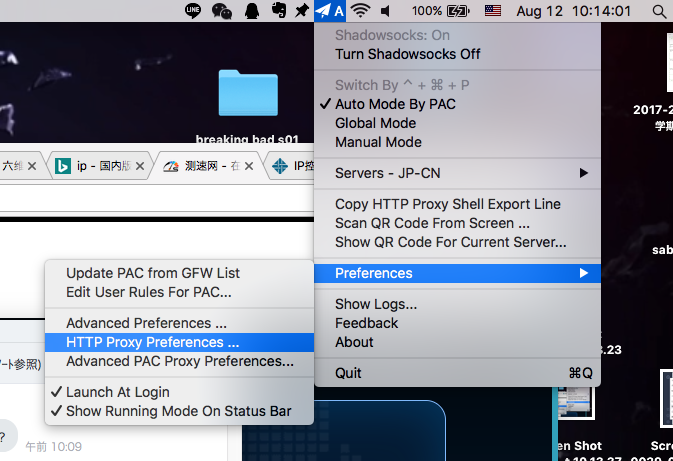
Task: Click the browser address bar
Action: [157, 198]
